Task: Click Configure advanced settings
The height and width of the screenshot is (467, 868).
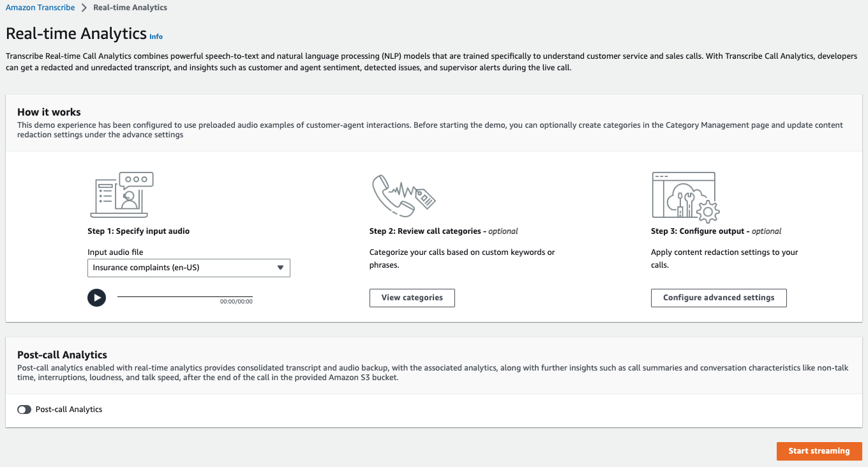Action: click(719, 298)
